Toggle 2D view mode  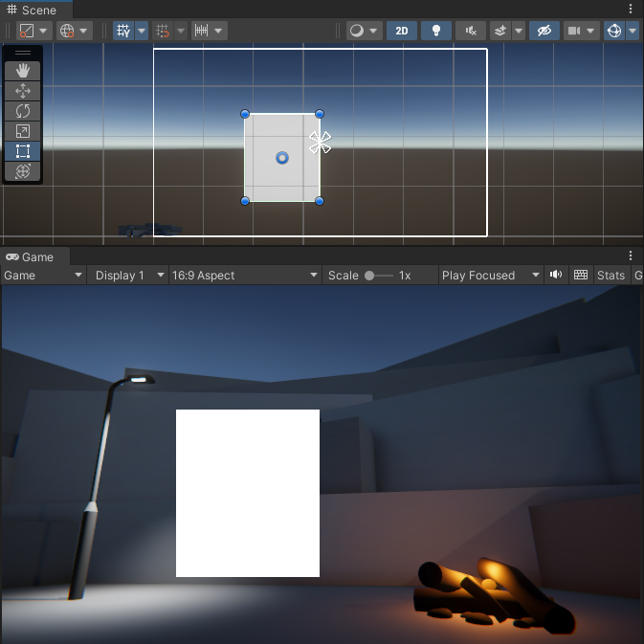click(402, 31)
